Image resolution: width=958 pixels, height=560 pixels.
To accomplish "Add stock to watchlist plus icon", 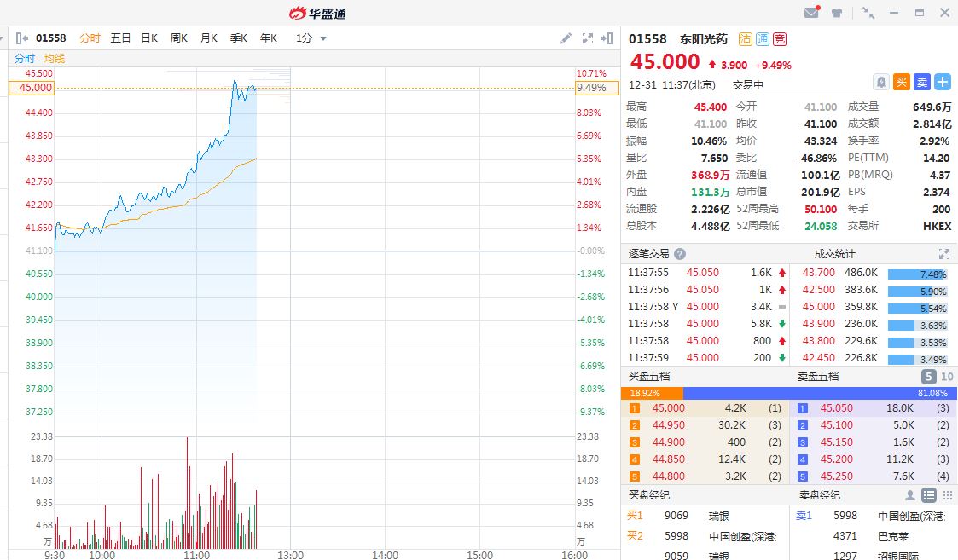I will coord(943,82).
